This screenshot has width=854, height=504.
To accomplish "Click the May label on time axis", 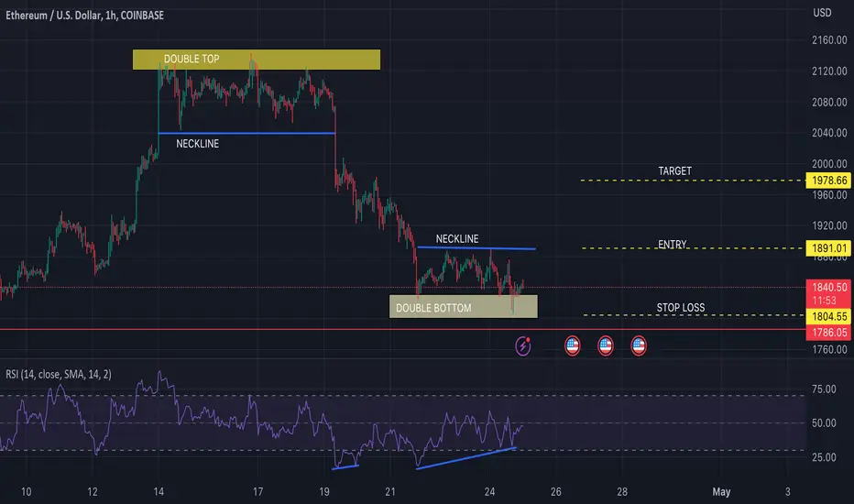I will coord(721,492).
